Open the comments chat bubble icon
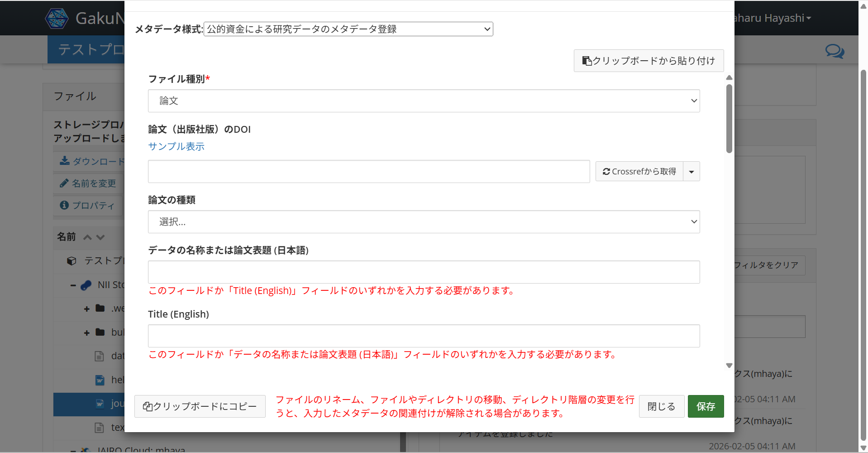Image resolution: width=868 pixels, height=453 pixels. [x=834, y=51]
